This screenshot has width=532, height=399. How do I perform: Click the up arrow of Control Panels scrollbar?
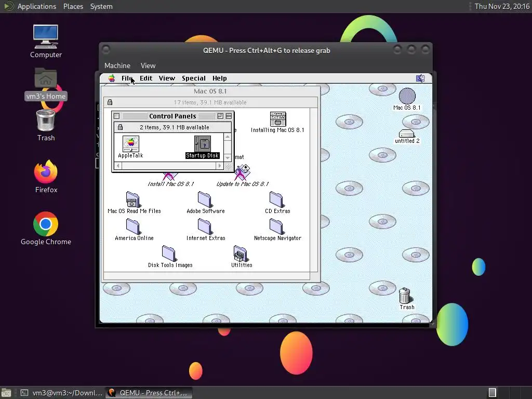click(x=228, y=137)
